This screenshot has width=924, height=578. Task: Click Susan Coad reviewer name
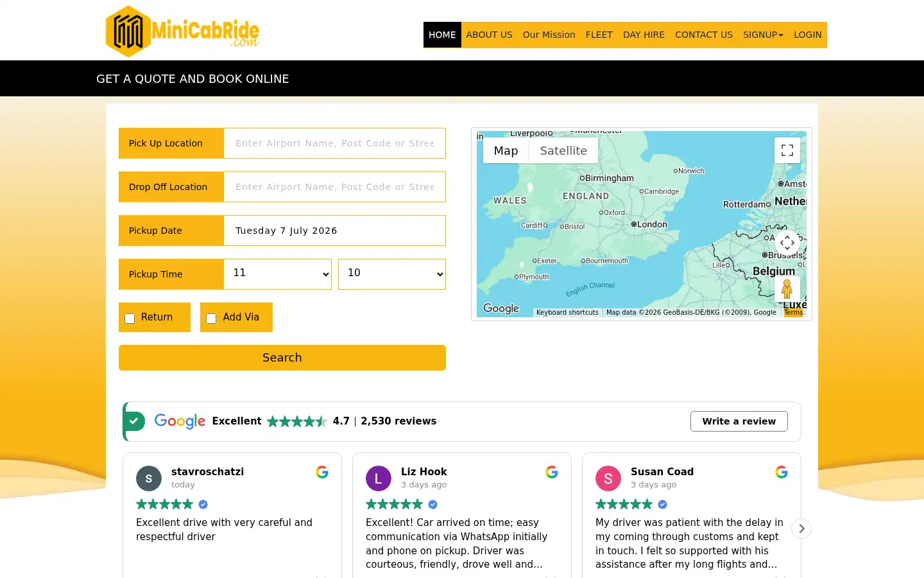(x=662, y=471)
